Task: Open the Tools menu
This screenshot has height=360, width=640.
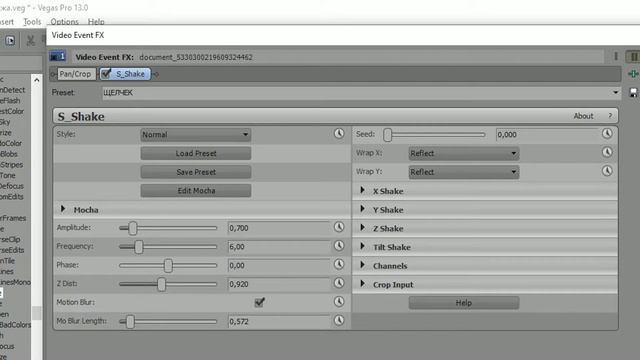Action: point(32,22)
